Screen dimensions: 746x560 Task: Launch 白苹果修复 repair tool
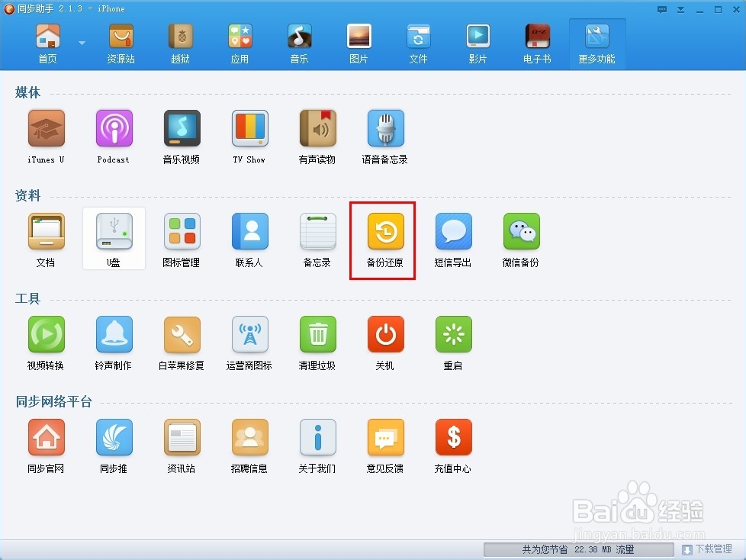pos(182,334)
